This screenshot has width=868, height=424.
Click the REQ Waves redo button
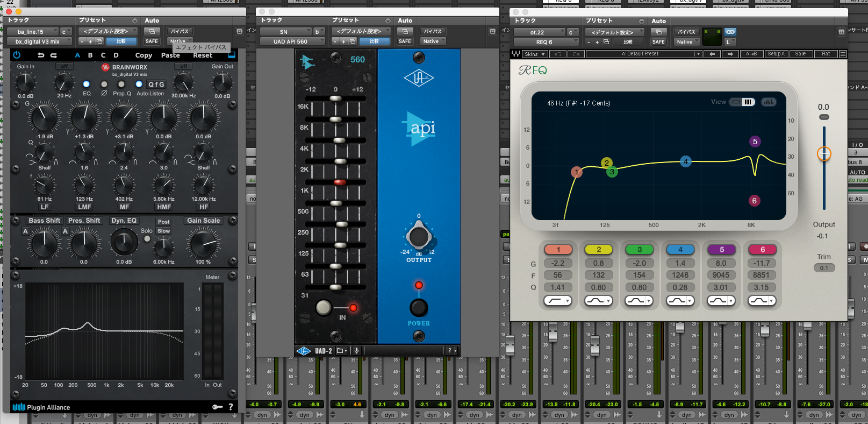[x=576, y=54]
